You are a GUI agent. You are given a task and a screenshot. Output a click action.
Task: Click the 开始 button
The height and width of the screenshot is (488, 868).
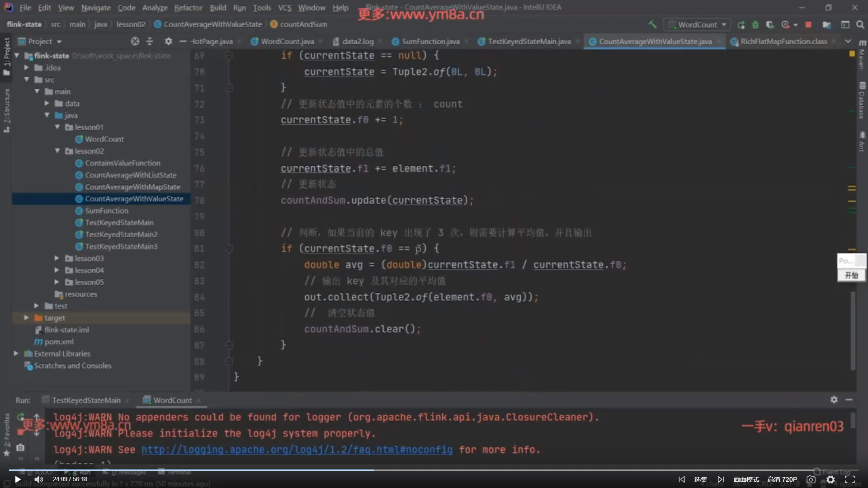point(851,275)
